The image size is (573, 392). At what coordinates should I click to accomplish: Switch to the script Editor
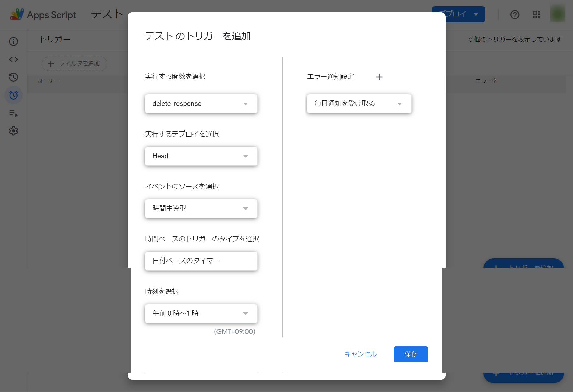[x=13, y=59]
